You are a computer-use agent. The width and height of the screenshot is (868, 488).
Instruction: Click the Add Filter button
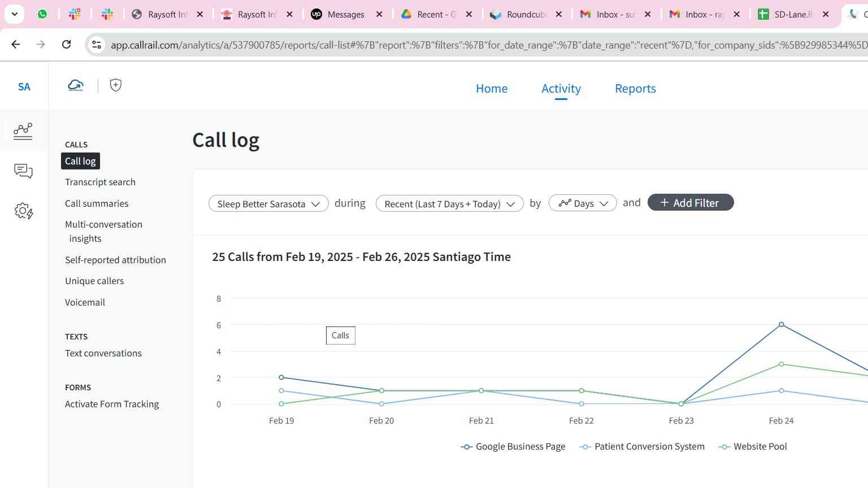click(x=691, y=203)
